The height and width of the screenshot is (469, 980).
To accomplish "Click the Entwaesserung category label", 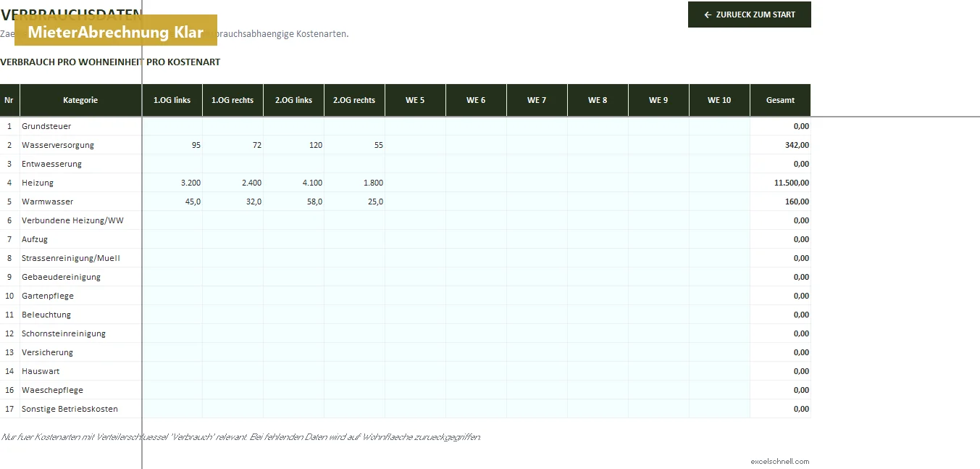I will (51, 164).
